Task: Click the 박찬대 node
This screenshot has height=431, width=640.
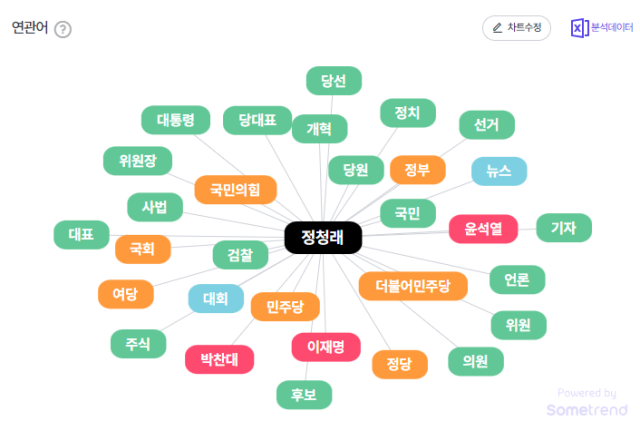Action: coord(219,360)
